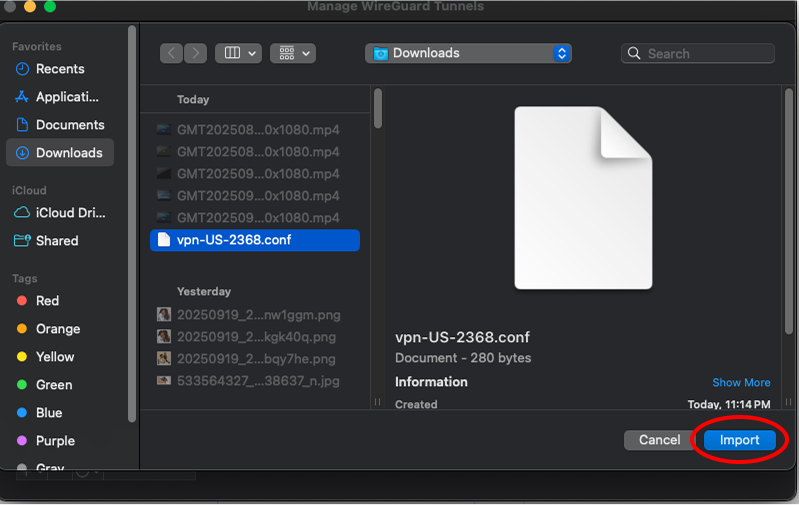Select the vpn-US-2368.conf file row
Viewport: 799px width, 505px height.
[x=255, y=240]
